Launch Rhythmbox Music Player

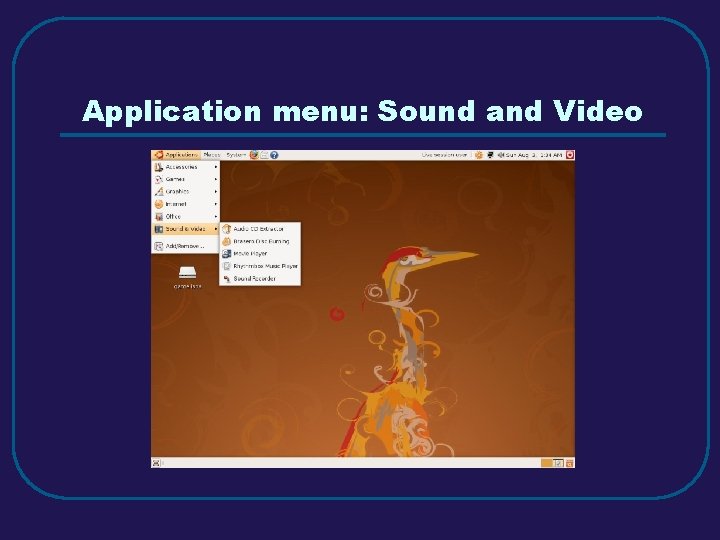260,266
